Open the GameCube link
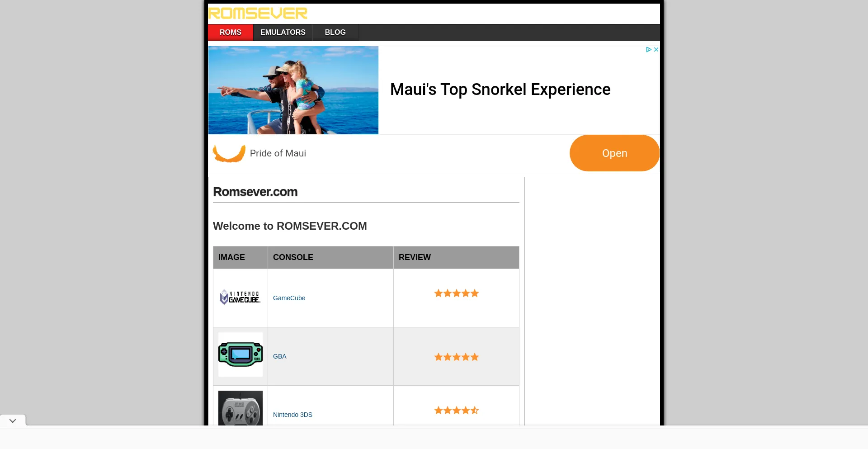Screen dimensions: 868x449 click(x=289, y=298)
